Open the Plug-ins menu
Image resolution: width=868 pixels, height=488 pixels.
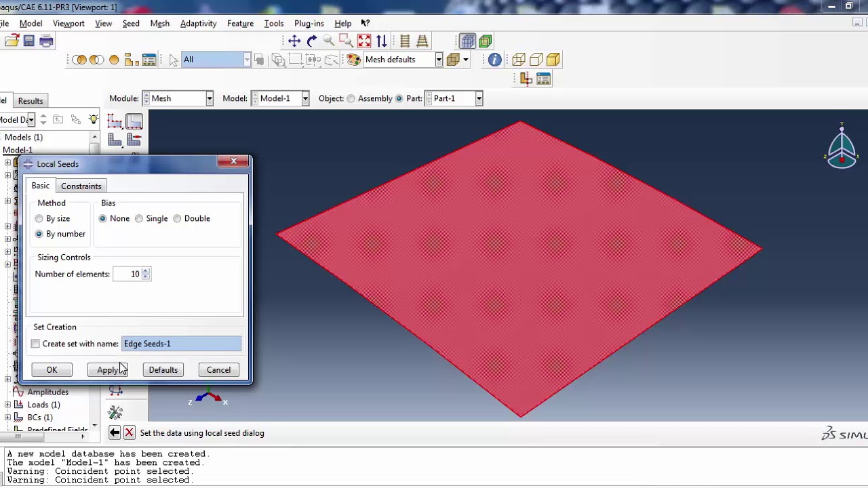[x=309, y=23]
